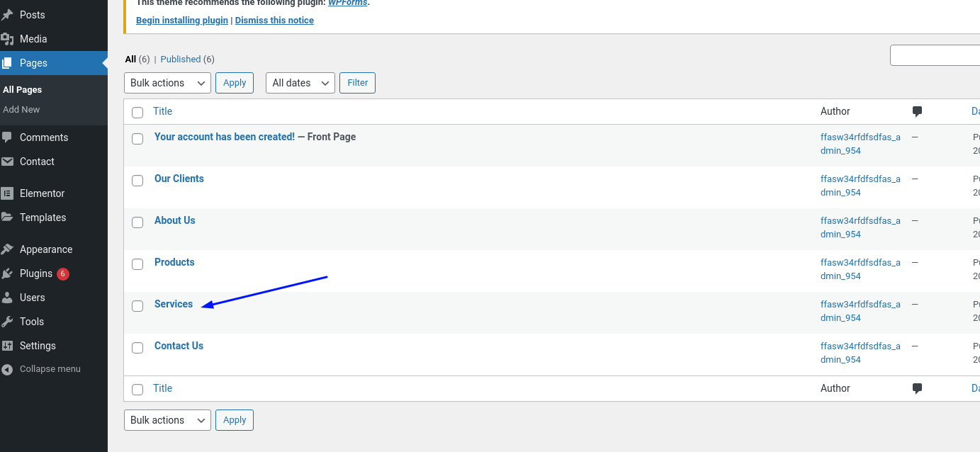Tick the checkbox for Services page
The height and width of the screenshot is (452, 980).
pyautogui.click(x=137, y=306)
